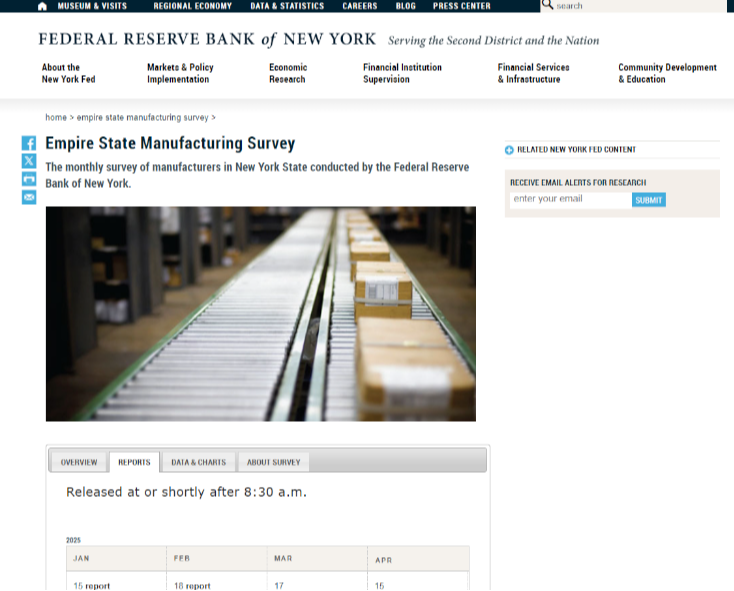Open the About Survey tab
Image resolution: width=734 pixels, height=591 pixels.
(x=273, y=462)
